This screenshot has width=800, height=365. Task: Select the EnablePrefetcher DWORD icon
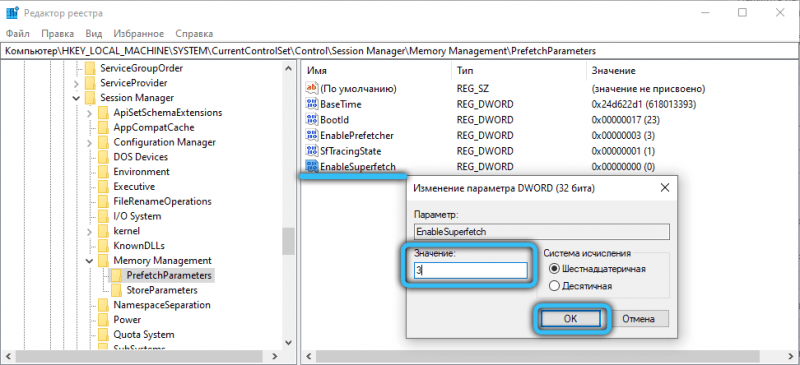311,135
